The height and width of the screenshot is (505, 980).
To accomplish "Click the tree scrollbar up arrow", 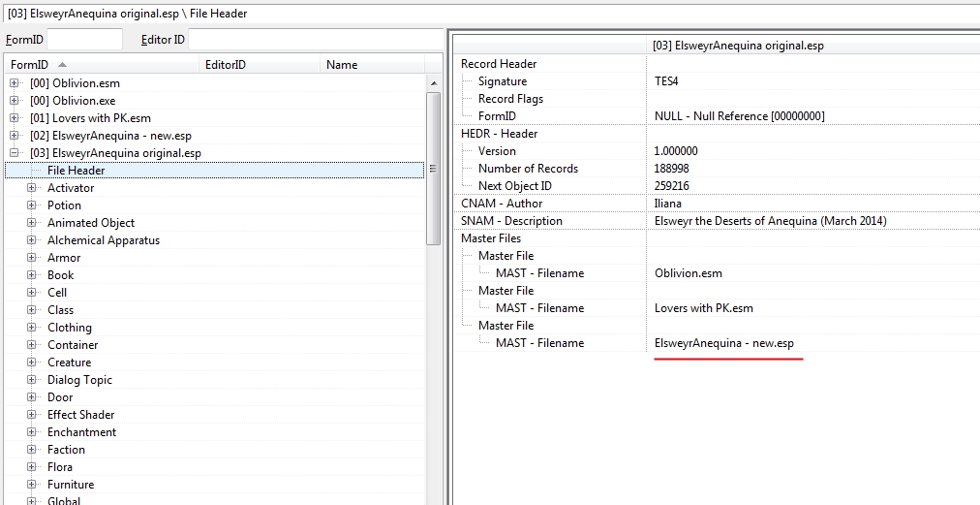I will (x=433, y=83).
